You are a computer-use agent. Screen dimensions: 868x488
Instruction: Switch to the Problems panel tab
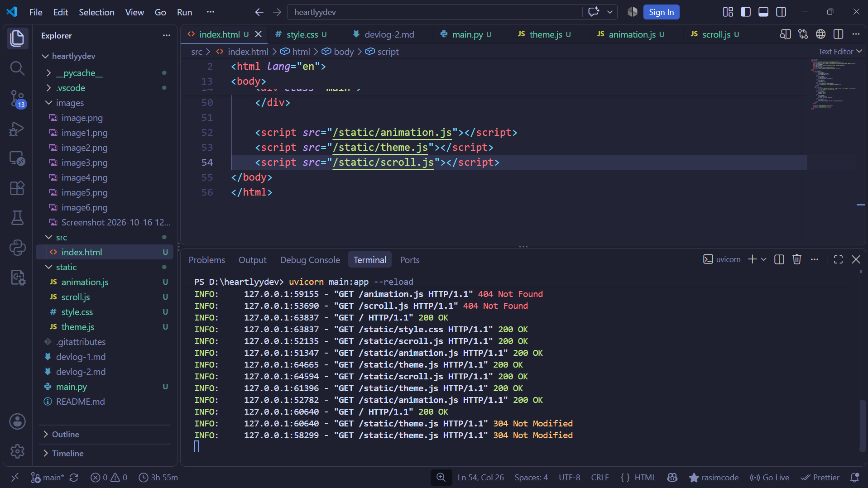click(x=206, y=260)
